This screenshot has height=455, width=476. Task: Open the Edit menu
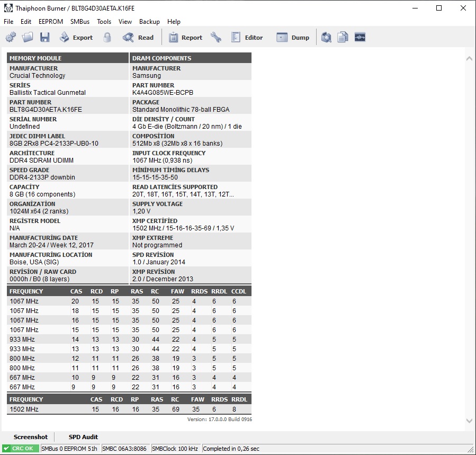pos(26,22)
